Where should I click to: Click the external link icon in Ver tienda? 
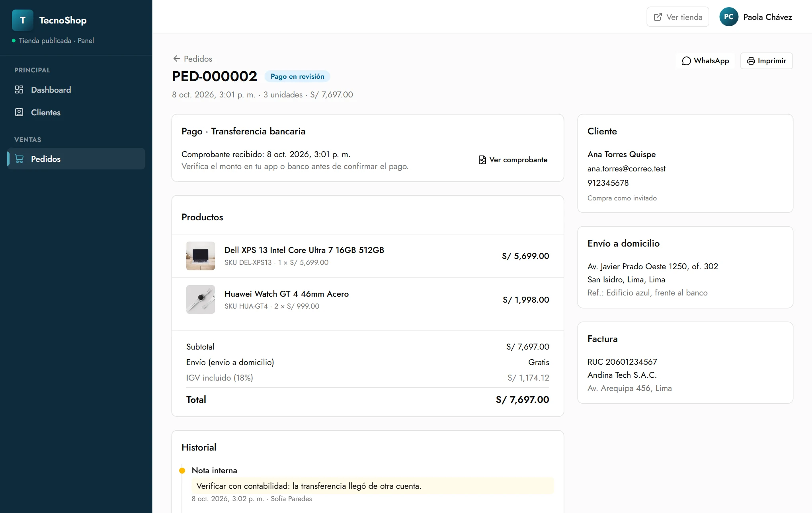point(658,17)
